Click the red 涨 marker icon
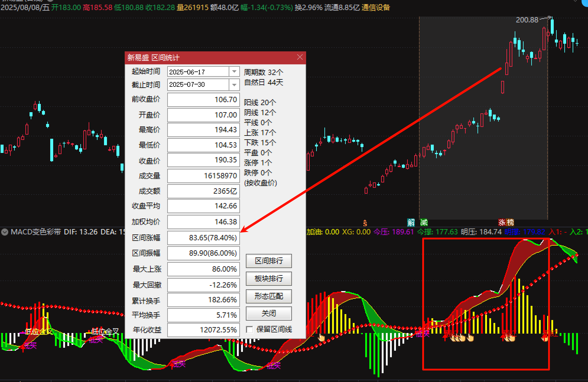 [x=502, y=222]
